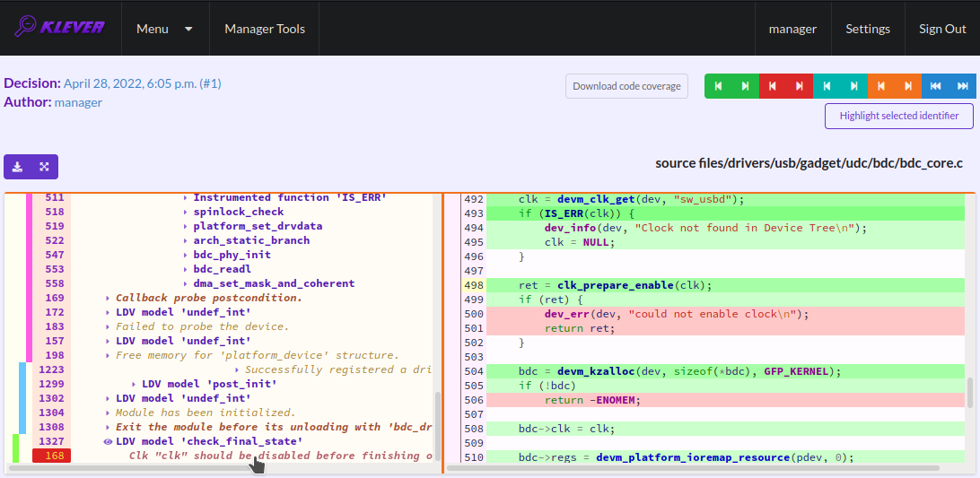Click the blue fast-forward double arrow button
Screen dimensions: 980x478
962,86
